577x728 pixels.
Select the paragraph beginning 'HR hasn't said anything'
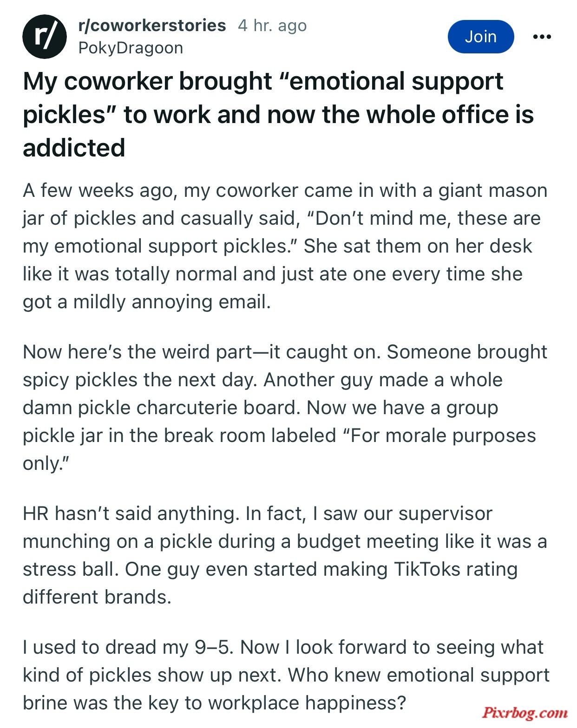[285, 555]
